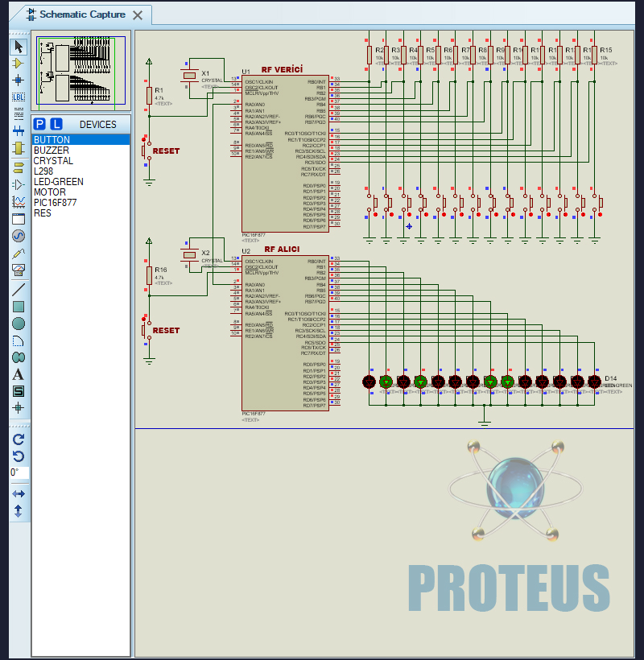Choose the Junction Dot tool
The width and height of the screenshot is (644, 660).
(18, 80)
